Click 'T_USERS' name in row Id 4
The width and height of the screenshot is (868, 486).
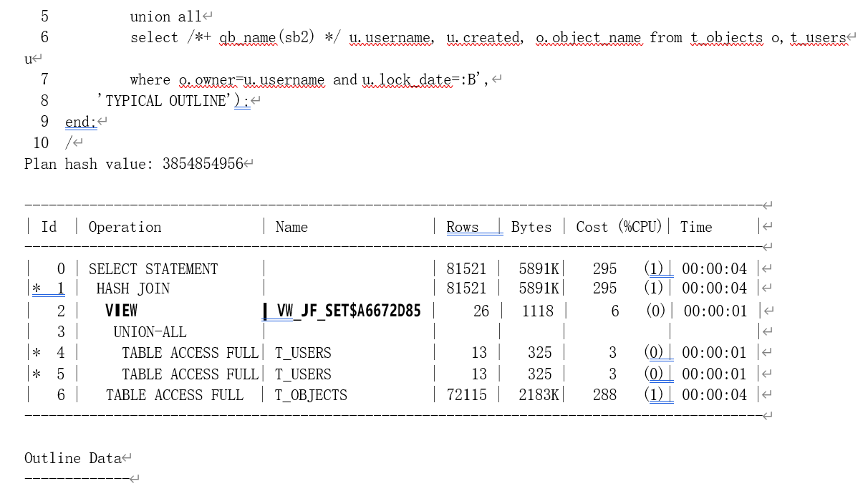tap(303, 353)
